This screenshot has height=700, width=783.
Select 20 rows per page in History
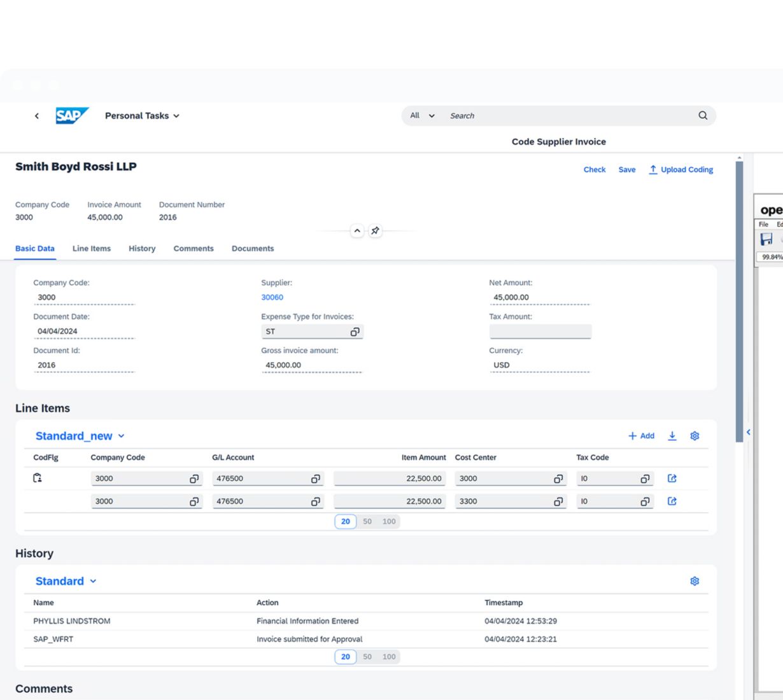click(346, 657)
